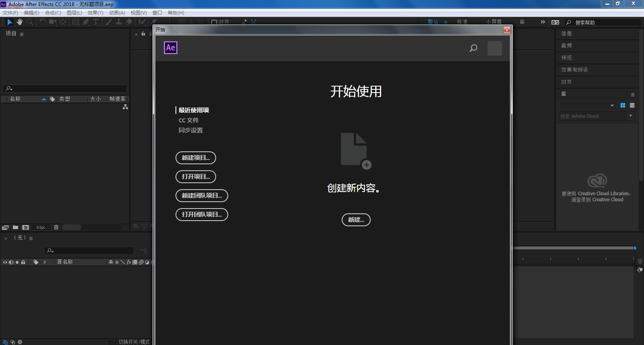Switch library to grid view

pyautogui.click(x=623, y=105)
